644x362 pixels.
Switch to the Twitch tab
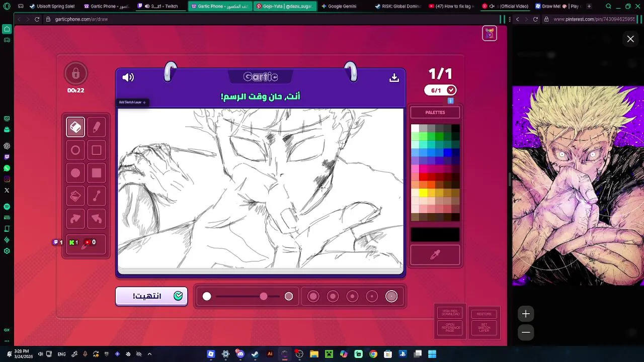pos(161,6)
